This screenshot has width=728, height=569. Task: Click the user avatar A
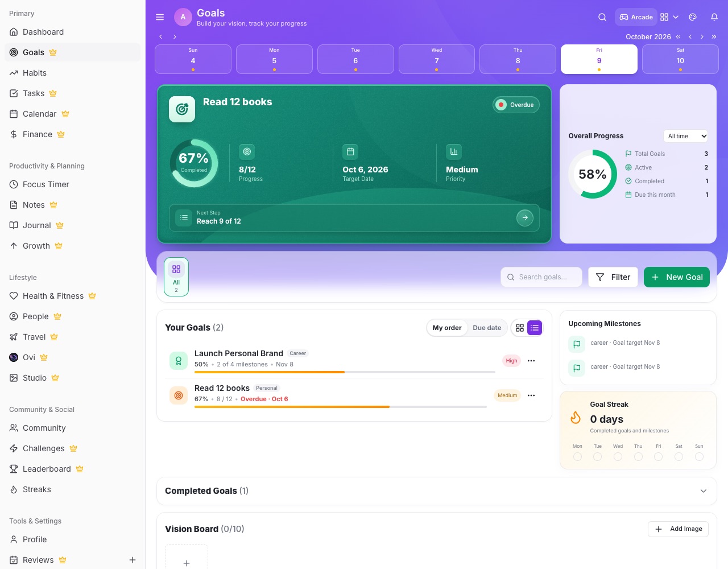[183, 17]
